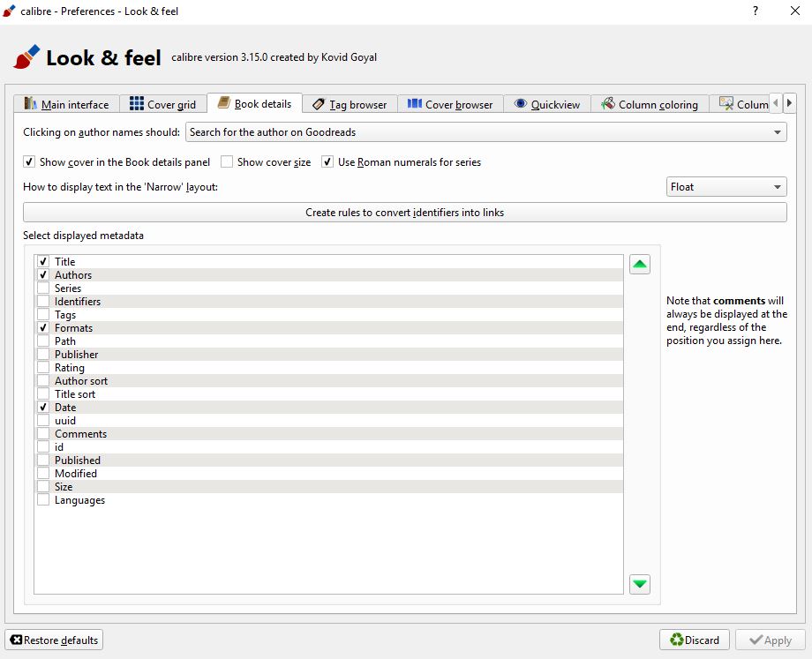
Task: Toggle Use Roman numerals for series
Action: click(x=327, y=162)
